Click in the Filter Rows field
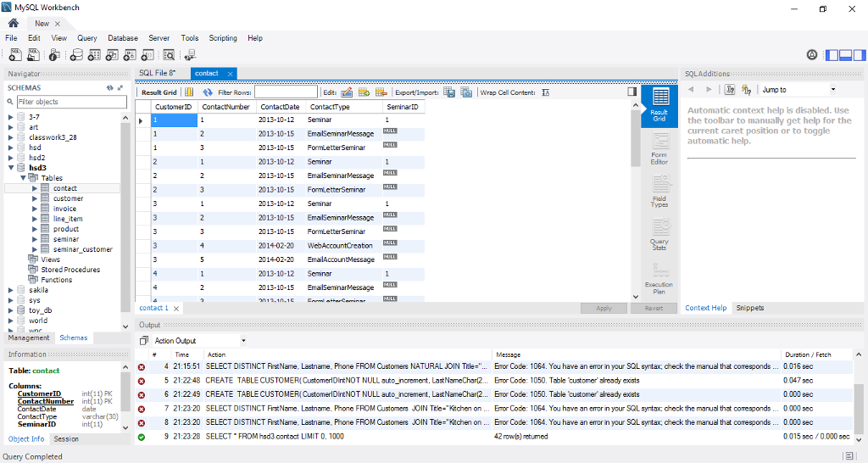This screenshot has height=463, width=868. [x=286, y=92]
